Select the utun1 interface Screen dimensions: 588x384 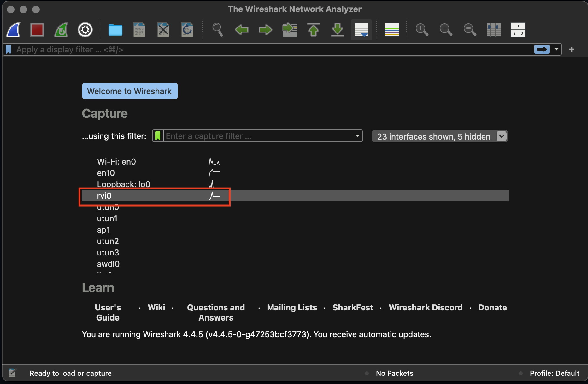coord(107,219)
